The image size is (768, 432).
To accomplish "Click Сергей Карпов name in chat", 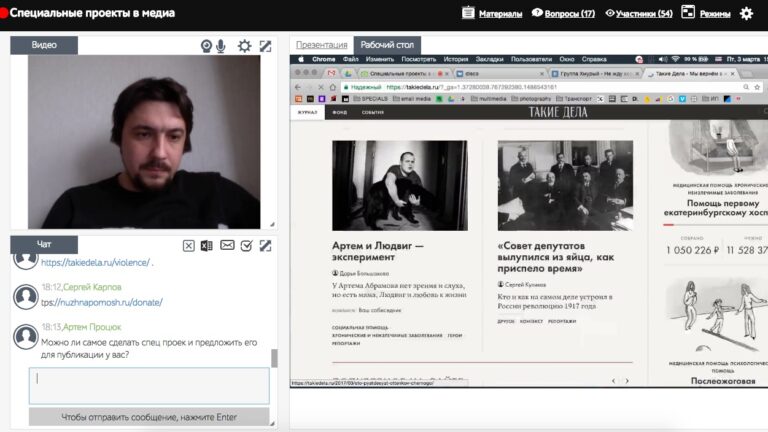I will 92,287.
